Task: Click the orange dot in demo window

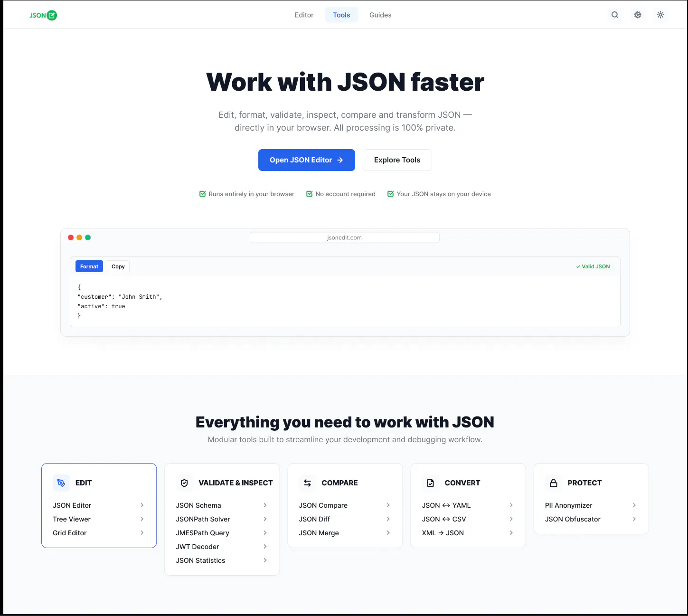Action: [79, 237]
